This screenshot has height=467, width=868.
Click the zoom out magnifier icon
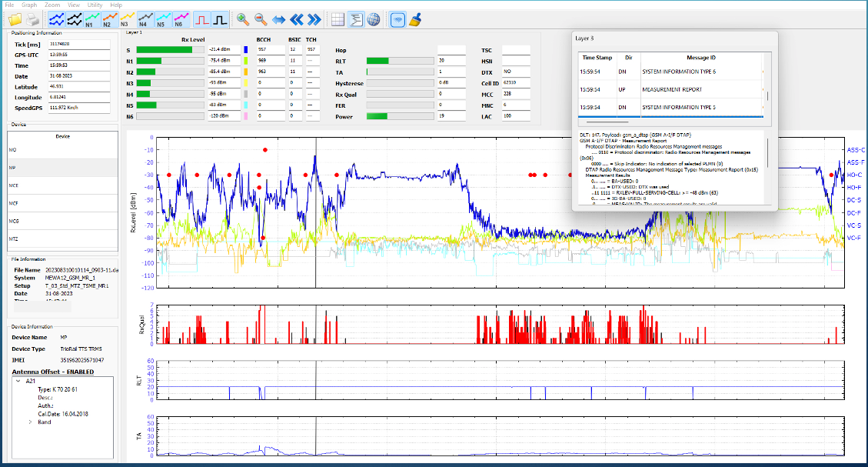point(261,20)
